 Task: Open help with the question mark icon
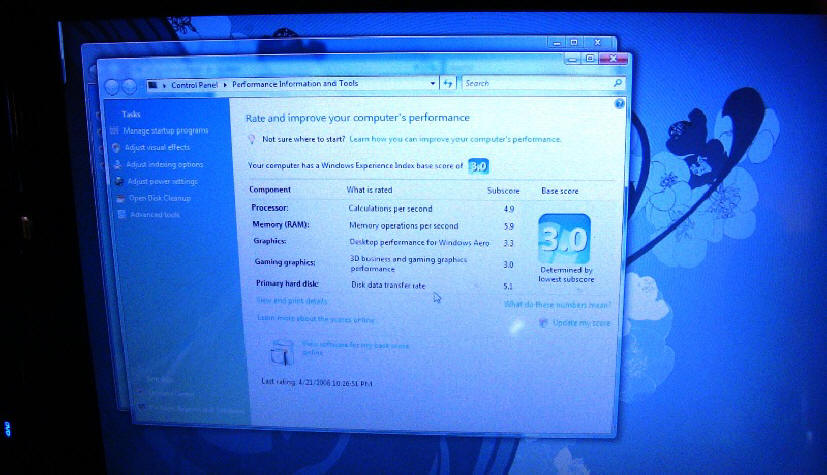point(620,103)
